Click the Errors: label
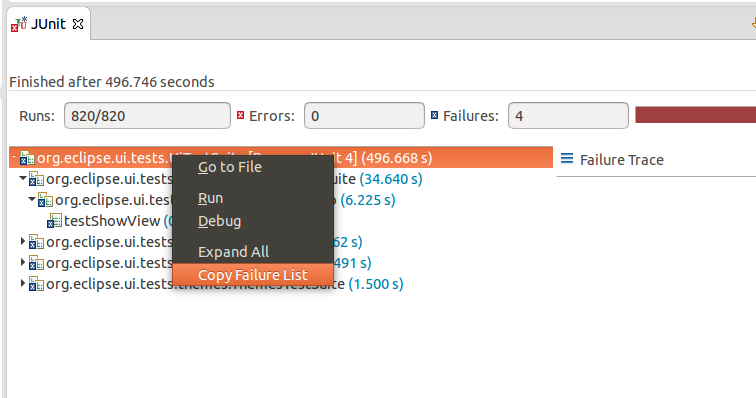Viewport: 756px width, 398px height. click(x=271, y=116)
